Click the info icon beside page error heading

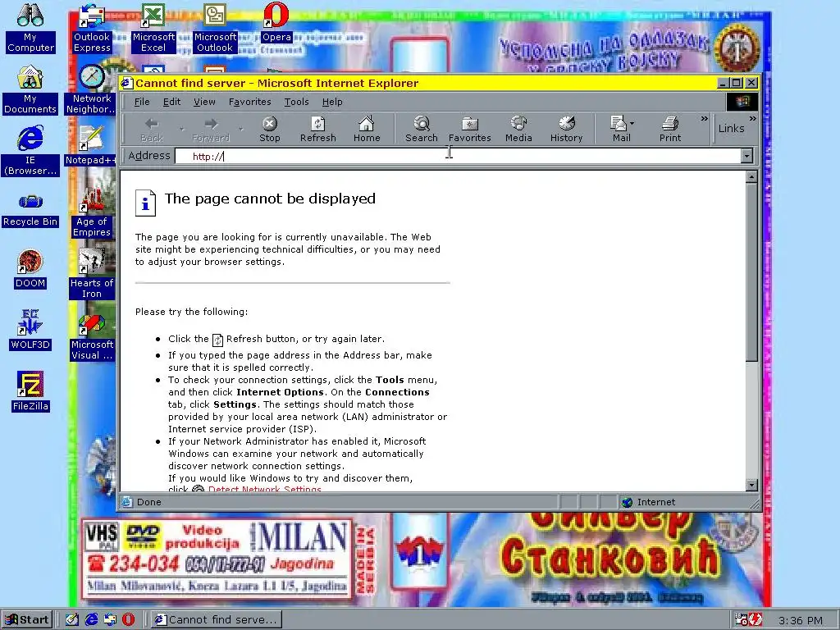tap(145, 203)
